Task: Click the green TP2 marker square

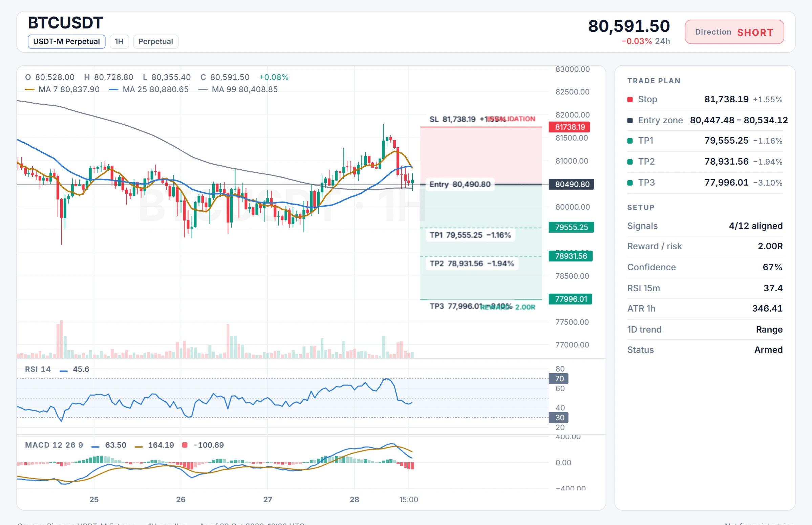Action: [x=630, y=162]
